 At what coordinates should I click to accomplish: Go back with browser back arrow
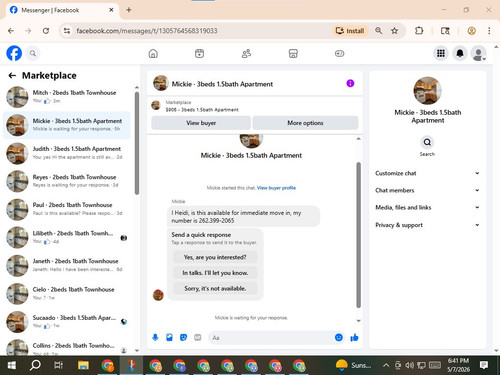coord(11,31)
